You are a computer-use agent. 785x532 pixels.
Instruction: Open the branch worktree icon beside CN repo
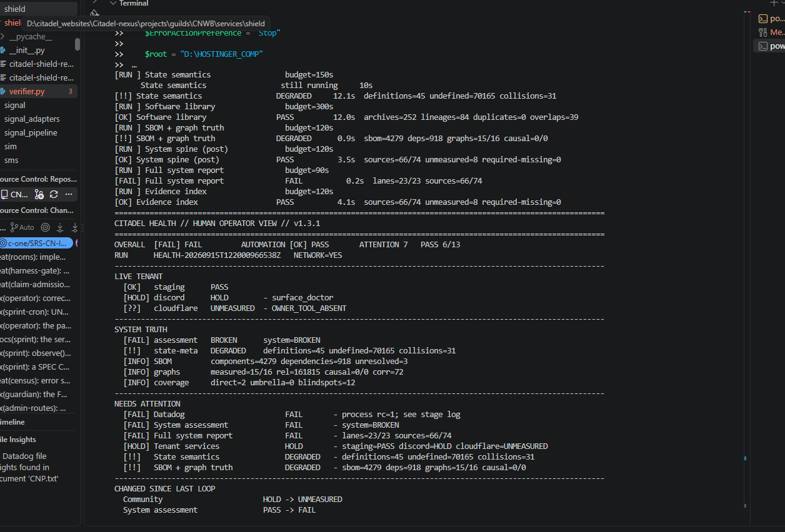(39, 194)
